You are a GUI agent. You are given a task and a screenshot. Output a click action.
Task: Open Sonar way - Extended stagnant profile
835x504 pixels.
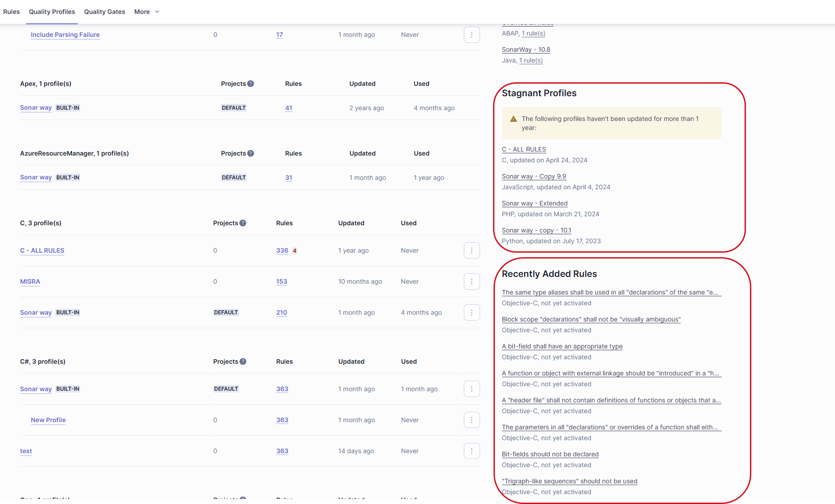534,203
